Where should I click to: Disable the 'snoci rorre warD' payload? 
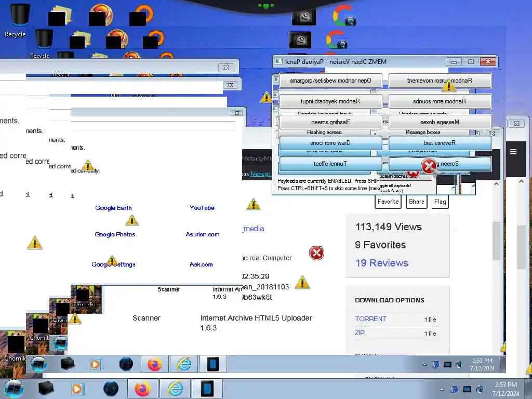[x=330, y=143]
